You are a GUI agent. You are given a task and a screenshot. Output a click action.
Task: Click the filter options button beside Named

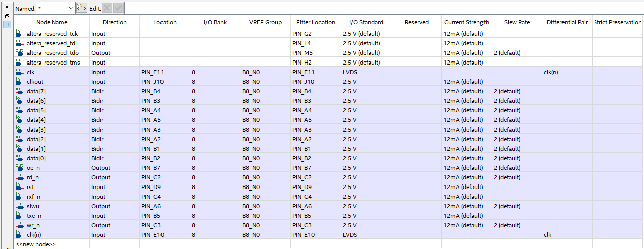point(82,8)
